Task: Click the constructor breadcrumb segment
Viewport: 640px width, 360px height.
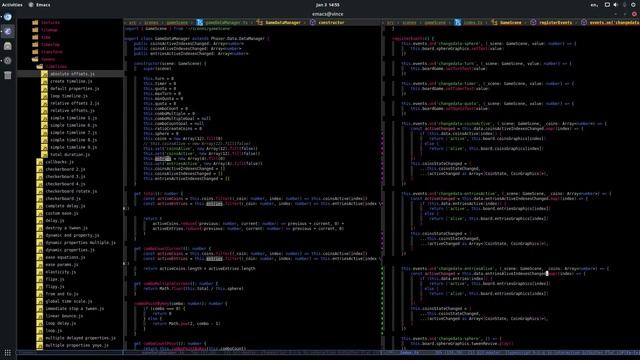Action: click(331, 22)
